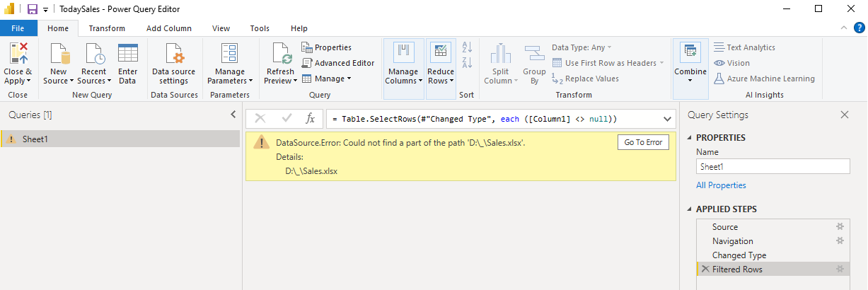Open the quick access toolbar dropdown

[x=46, y=10]
